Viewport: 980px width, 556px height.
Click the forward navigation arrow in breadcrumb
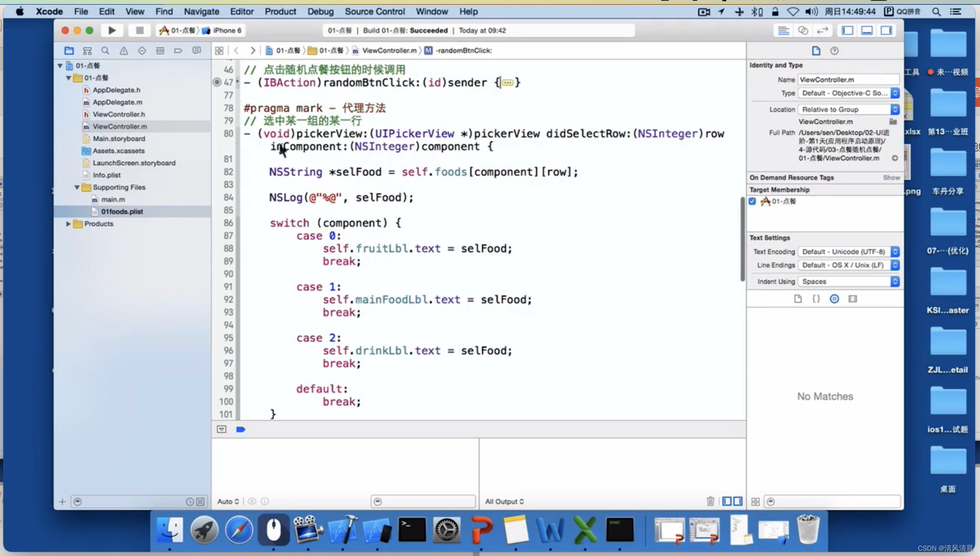[x=254, y=51]
